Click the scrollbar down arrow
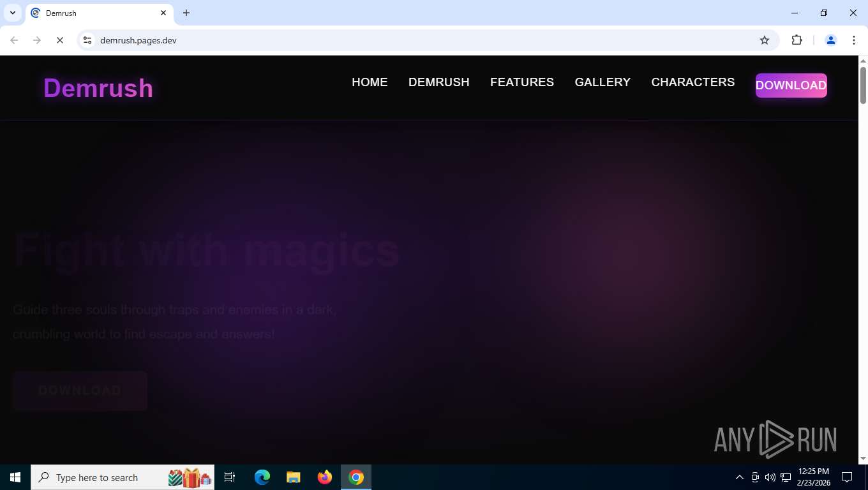 pyautogui.click(x=863, y=458)
